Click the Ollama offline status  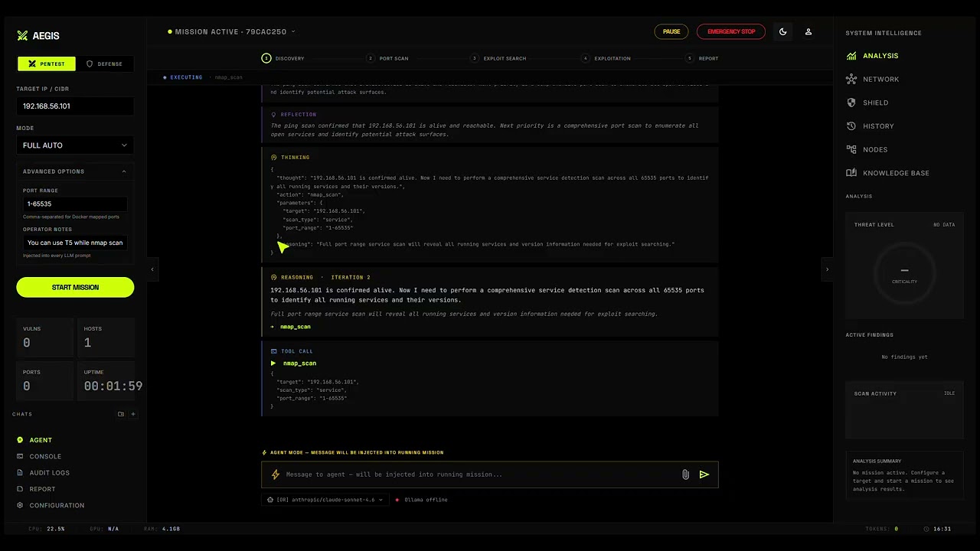422,500
